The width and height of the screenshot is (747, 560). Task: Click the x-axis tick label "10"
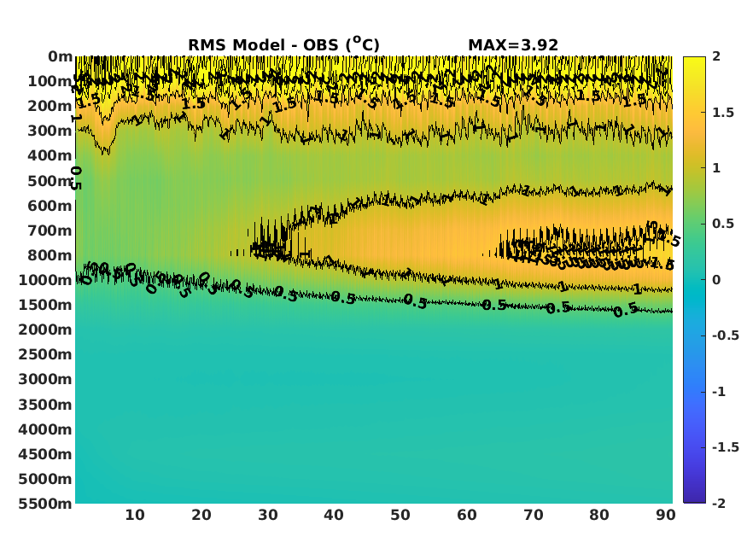135,516
